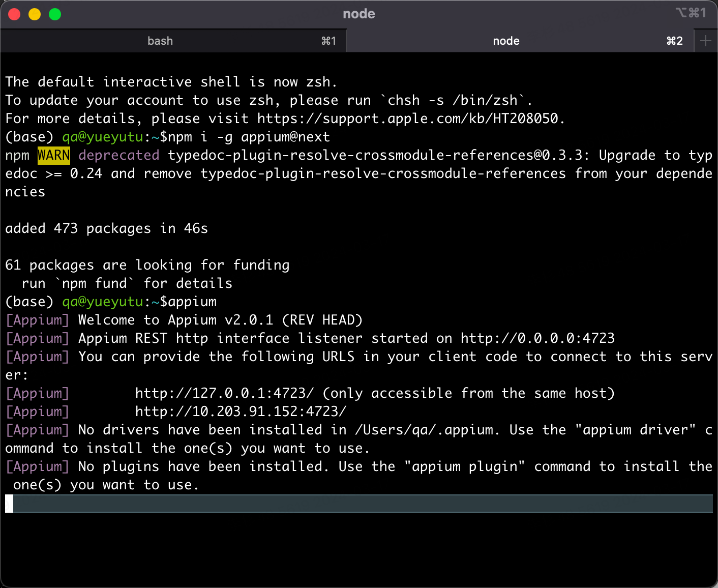Screen dimensions: 718x588
Task: Click the deprecated warning text
Action: pyautogui.click(x=118, y=155)
